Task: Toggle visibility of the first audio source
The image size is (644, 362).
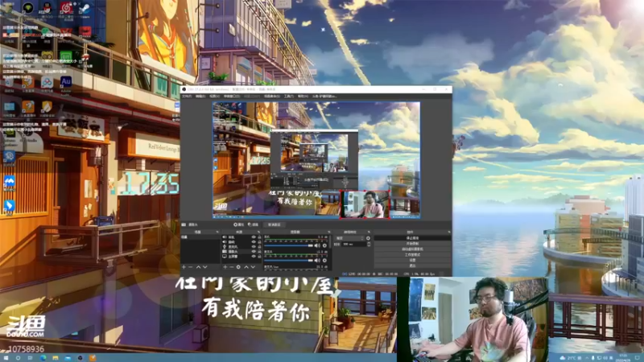Action: 254,237
